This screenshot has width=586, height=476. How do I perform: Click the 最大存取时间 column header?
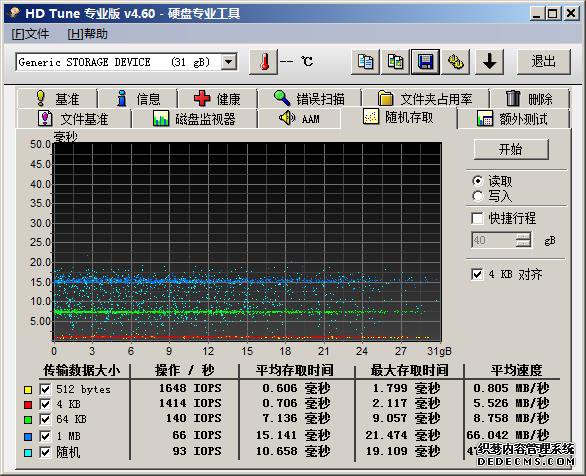pyautogui.click(x=409, y=370)
